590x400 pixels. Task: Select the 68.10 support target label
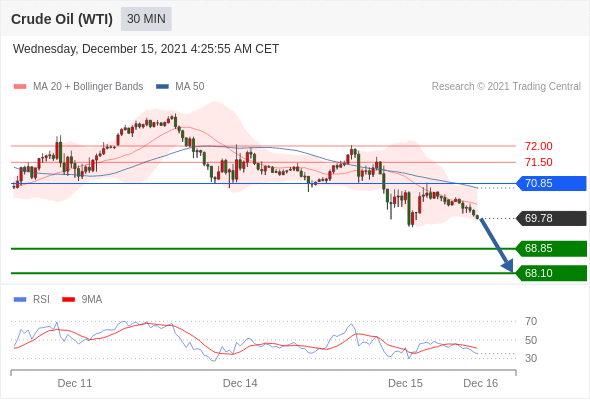(551, 273)
